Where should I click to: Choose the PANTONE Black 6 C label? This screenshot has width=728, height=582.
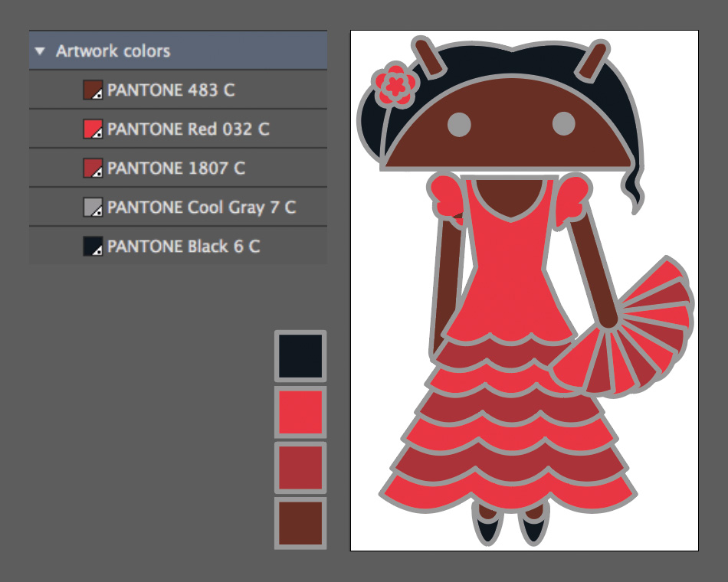pyautogui.click(x=183, y=247)
